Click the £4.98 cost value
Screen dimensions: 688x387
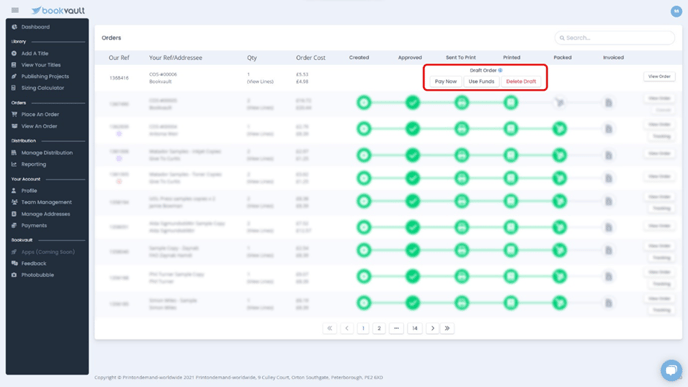pos(302,82)
